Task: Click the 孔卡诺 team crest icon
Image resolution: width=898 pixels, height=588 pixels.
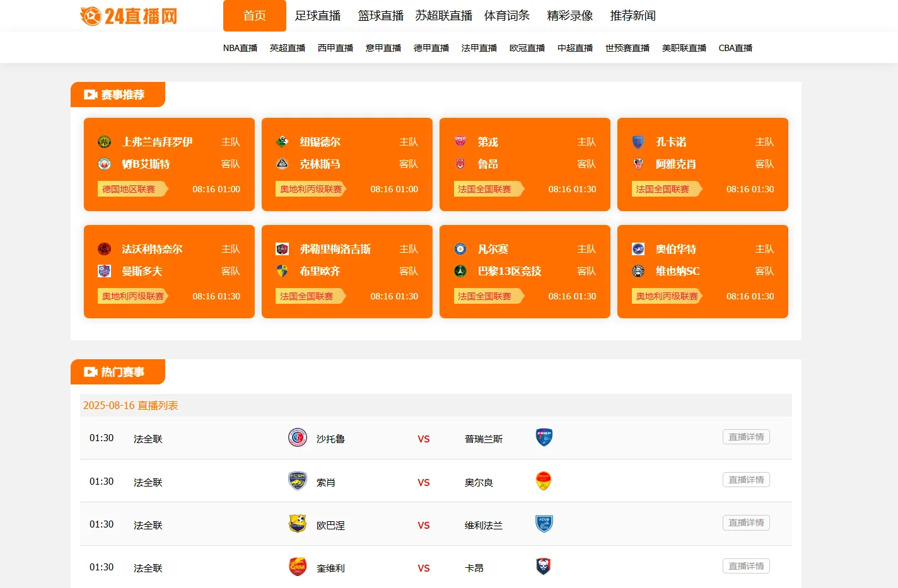Action: click(638, 142)
